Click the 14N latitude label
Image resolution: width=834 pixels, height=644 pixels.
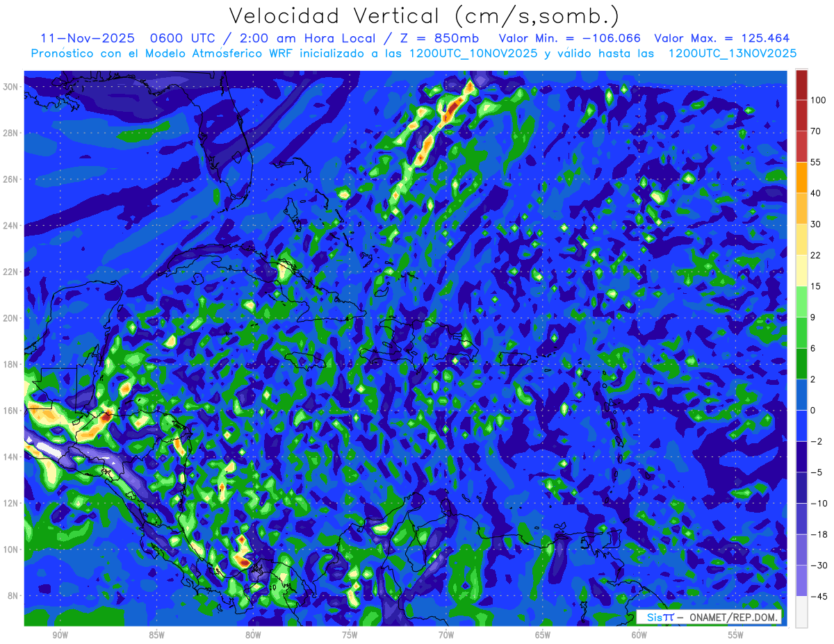pos(10,456)
